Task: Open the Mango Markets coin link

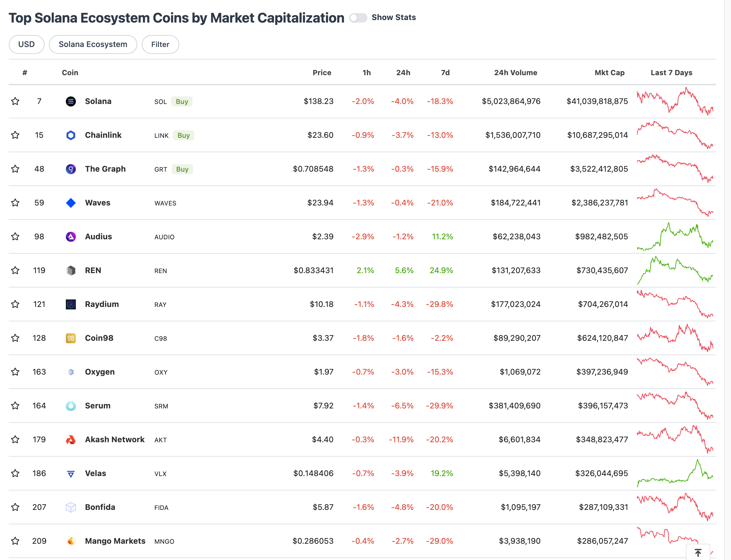Action: [x=115, y=541]
